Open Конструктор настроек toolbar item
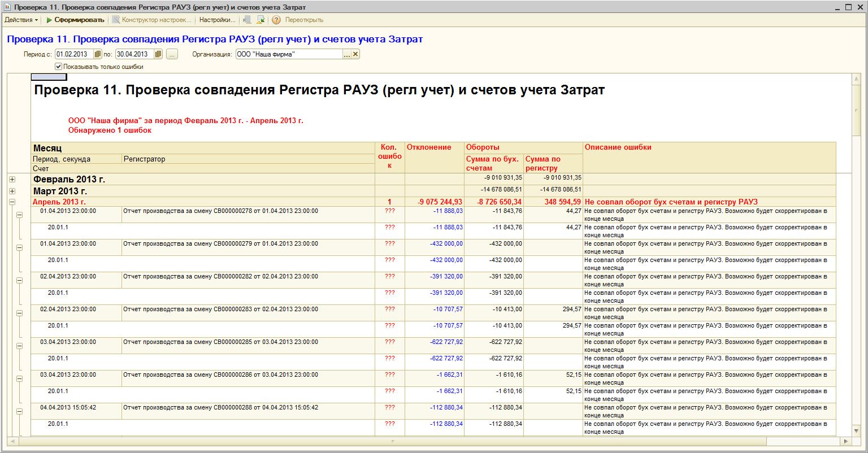868x453 pixels. coord(151,20)
